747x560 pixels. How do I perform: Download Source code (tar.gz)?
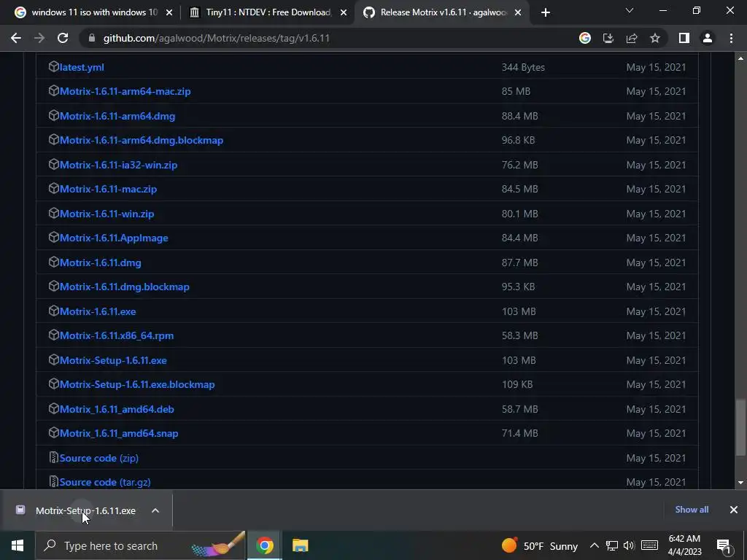point(105,482)
